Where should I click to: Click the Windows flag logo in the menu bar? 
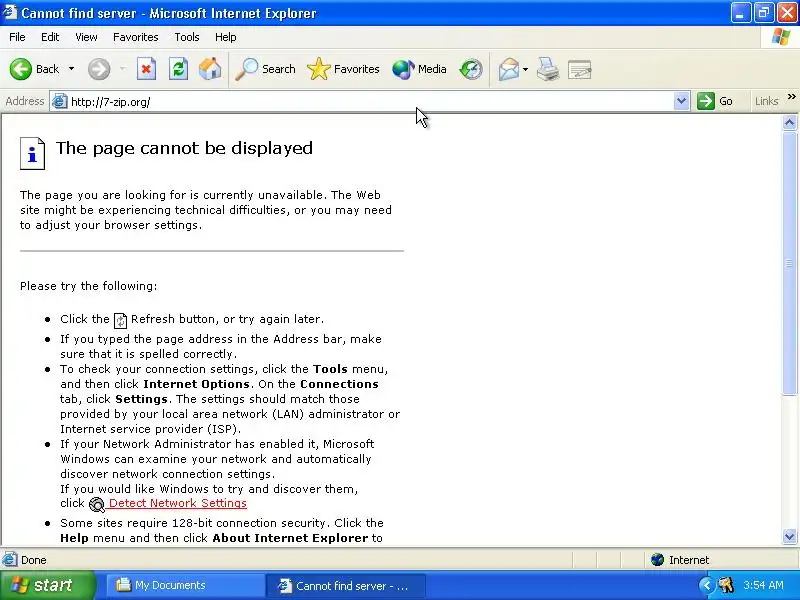coord(780,37)
